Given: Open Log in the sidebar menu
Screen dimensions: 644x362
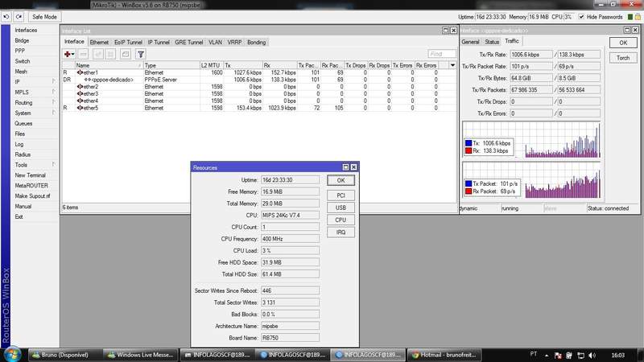Looking at the screenshot, I should 19,144.
